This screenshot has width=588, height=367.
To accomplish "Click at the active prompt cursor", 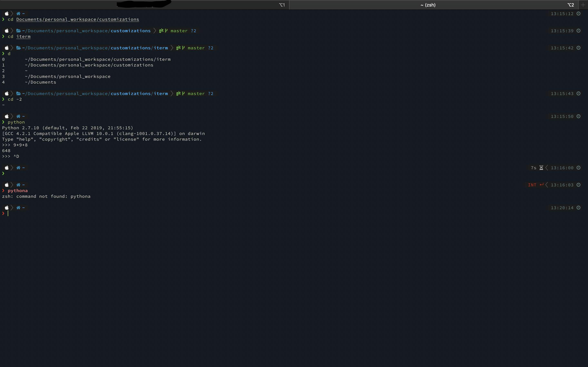I will [x=8, y=213].
